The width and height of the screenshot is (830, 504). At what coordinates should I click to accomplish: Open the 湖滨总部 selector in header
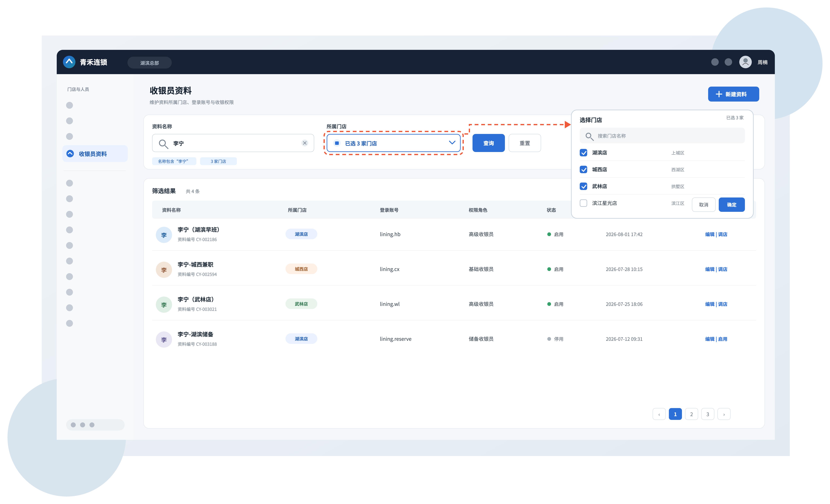[150, 63]
